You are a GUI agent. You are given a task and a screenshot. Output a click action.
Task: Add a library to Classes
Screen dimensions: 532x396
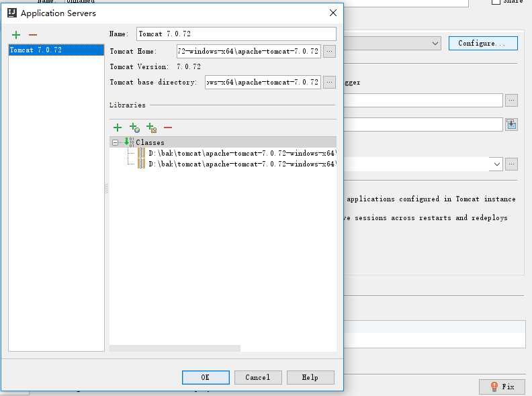(118, 128)
